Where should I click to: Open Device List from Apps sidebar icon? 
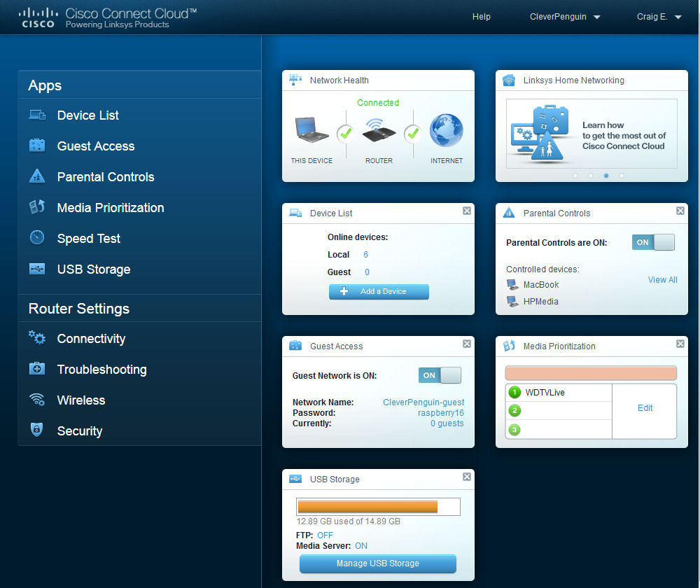tap(37, 115)
